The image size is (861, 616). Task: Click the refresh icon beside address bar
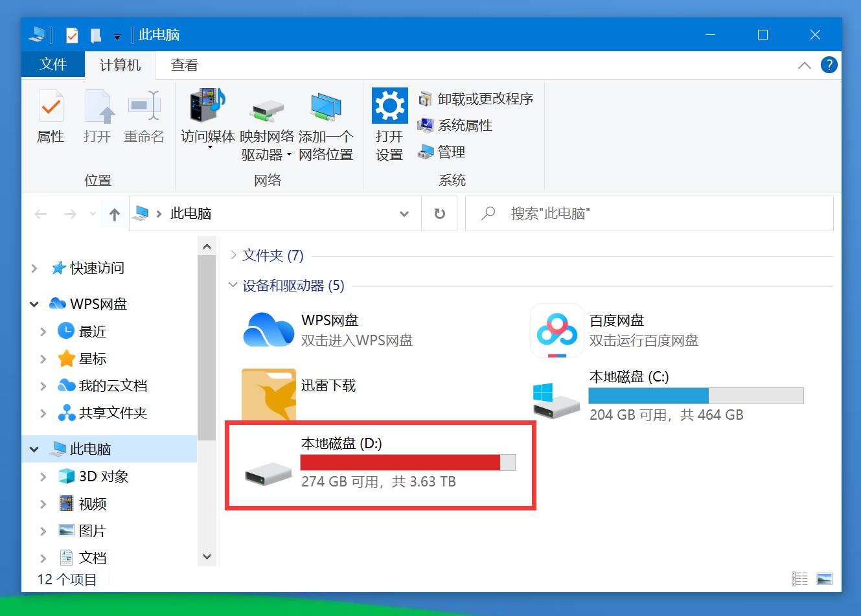point(439,213)
